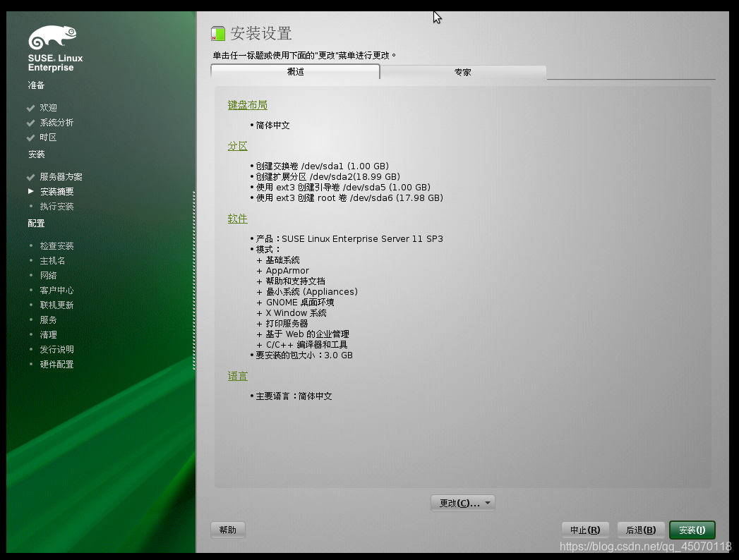Screen dimensions: 739x560
Task: Select the 主机名 step in sidebar
Action: coord(52,260)
